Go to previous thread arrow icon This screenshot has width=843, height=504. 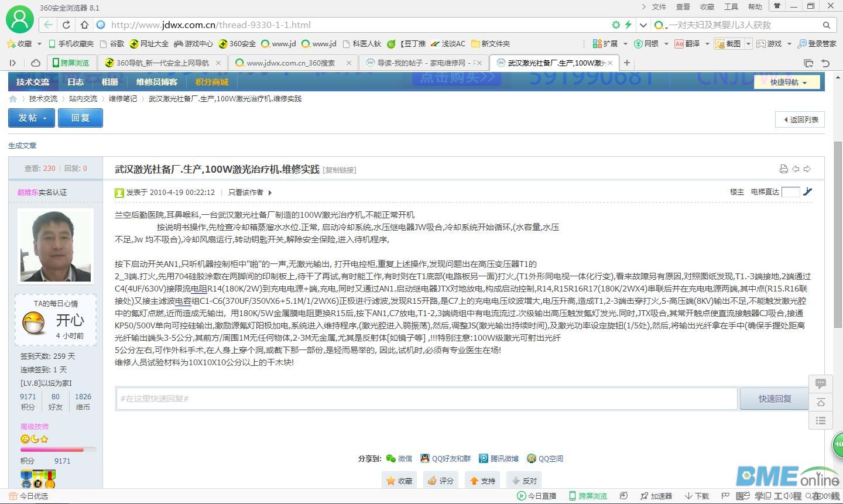coord(796,169)
